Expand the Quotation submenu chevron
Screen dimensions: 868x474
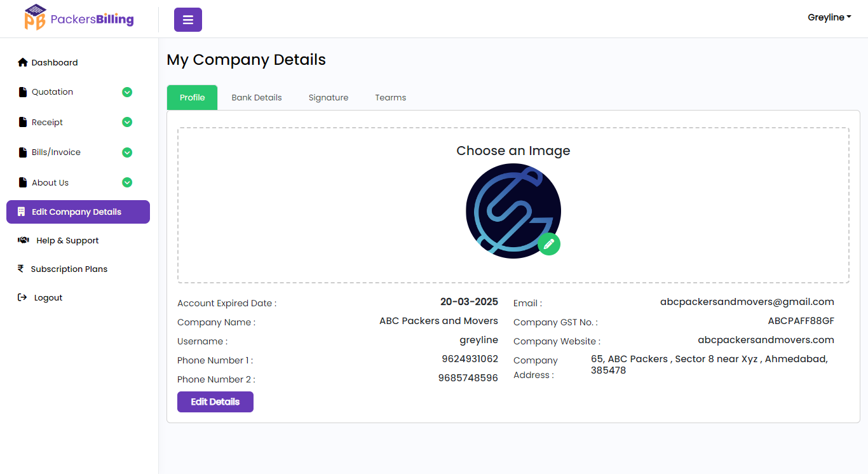[x=127, y=92]
